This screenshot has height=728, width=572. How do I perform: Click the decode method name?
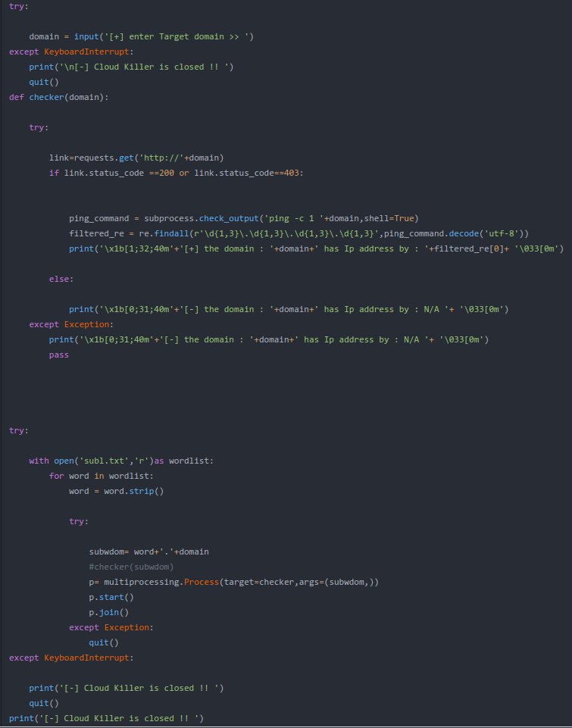point(464,233)
